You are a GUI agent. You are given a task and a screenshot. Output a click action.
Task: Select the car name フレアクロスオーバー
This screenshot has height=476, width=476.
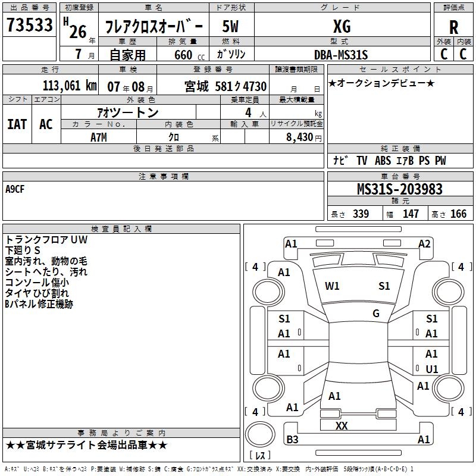[x=154, y=27]
